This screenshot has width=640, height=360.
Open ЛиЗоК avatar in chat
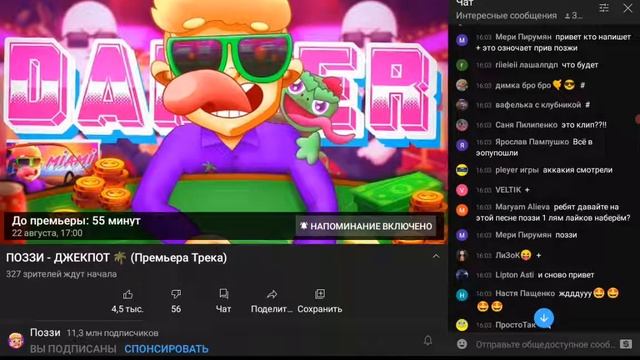pos(462,255)
